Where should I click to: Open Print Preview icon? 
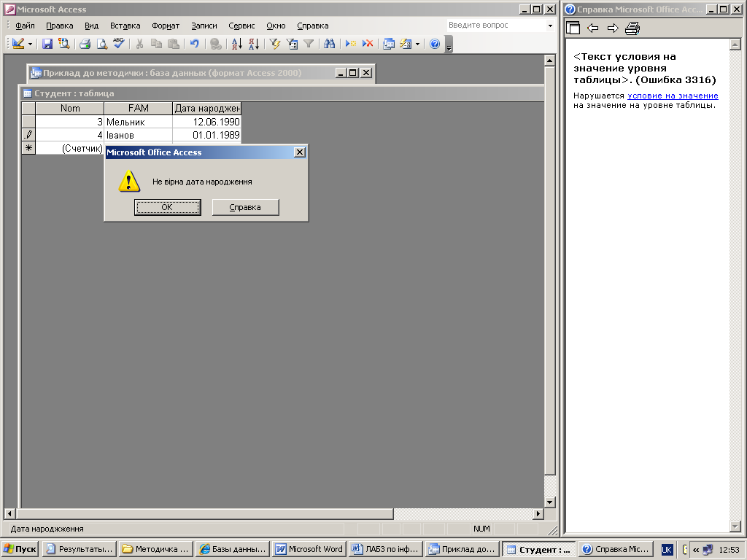(101, 44)
